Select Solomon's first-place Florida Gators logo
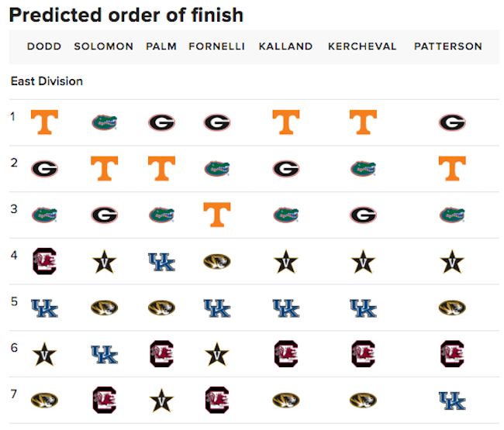 [105, 122]
